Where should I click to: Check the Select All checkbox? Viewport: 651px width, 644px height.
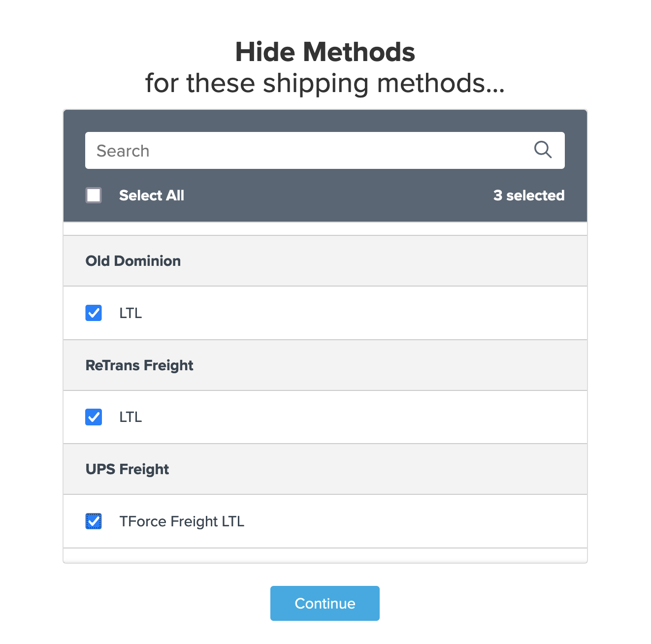(x=94, y=195)
